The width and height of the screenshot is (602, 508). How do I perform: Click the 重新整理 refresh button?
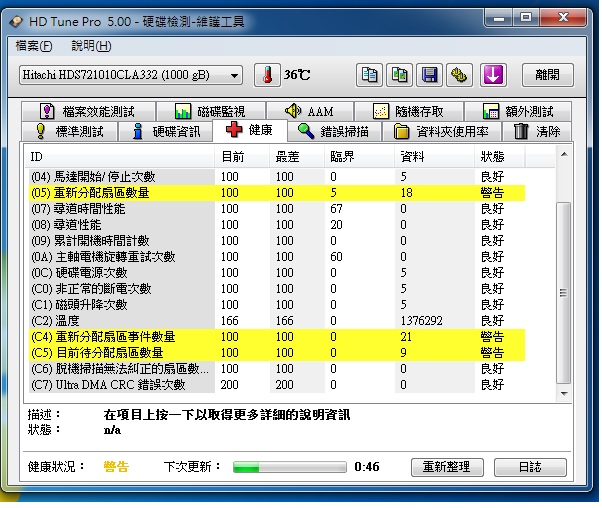click(x=447, y=467)
